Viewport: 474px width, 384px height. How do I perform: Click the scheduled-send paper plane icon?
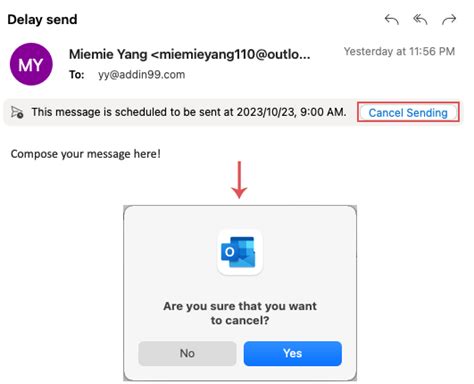point(17,112)
